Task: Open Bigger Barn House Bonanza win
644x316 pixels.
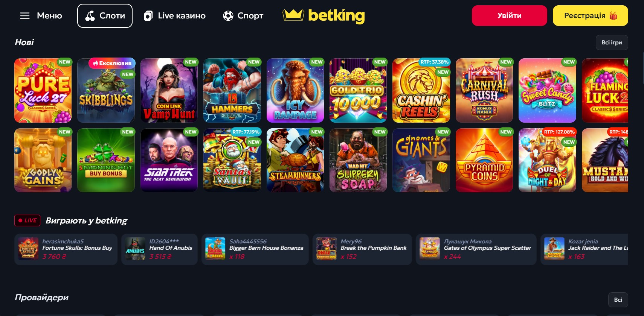Action: [x=255, y=249]
